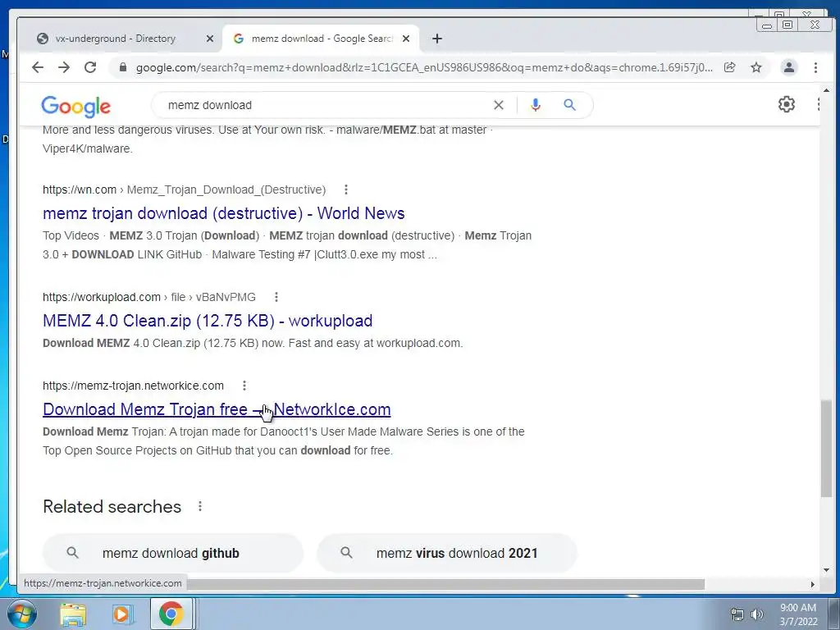Reload the current page

90,67
